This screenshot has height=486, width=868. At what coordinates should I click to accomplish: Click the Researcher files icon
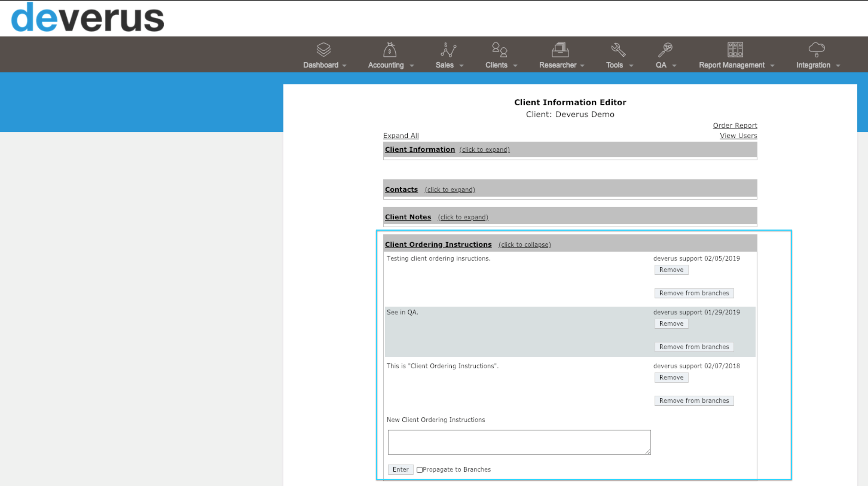click(560, 50)
